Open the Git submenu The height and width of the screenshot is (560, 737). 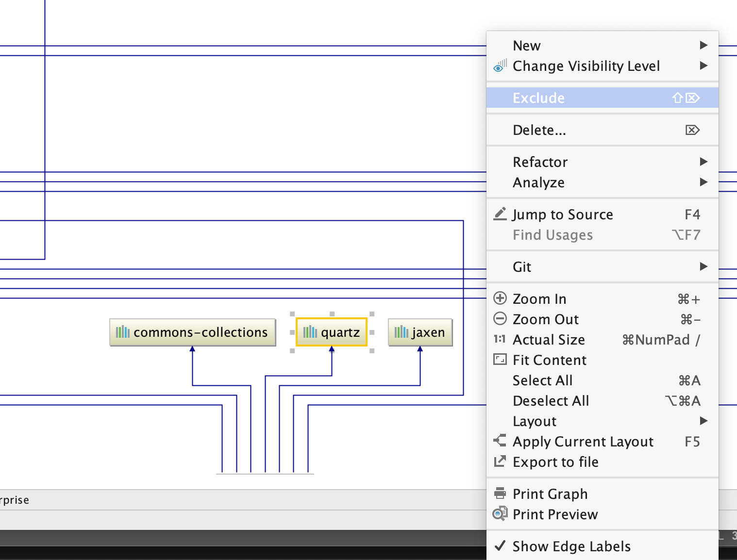(522, 267)
